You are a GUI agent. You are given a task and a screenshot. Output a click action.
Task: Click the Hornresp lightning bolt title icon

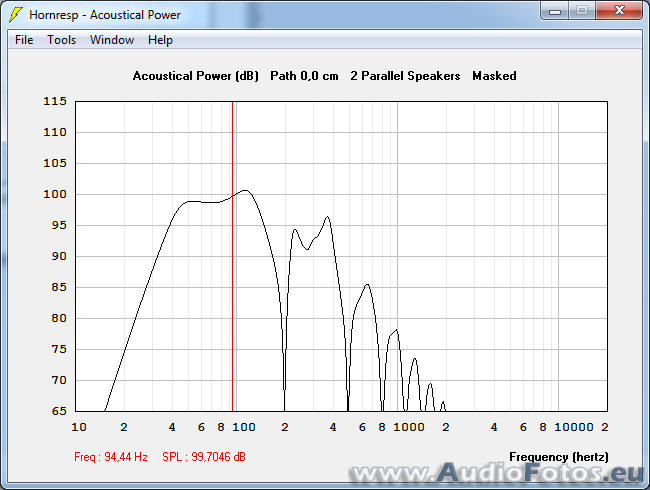coord(16,15)
